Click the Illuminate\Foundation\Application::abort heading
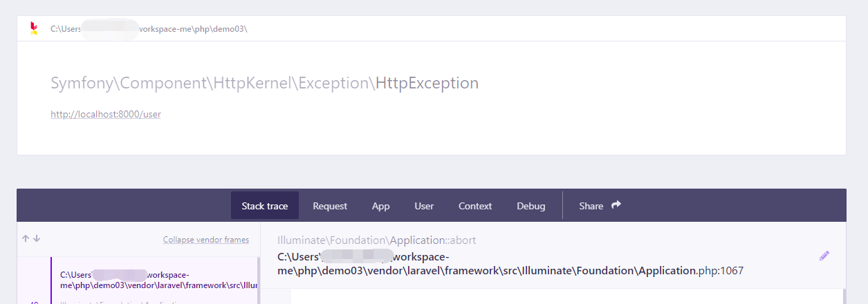The image size is (868, 304). pos(376,240)
